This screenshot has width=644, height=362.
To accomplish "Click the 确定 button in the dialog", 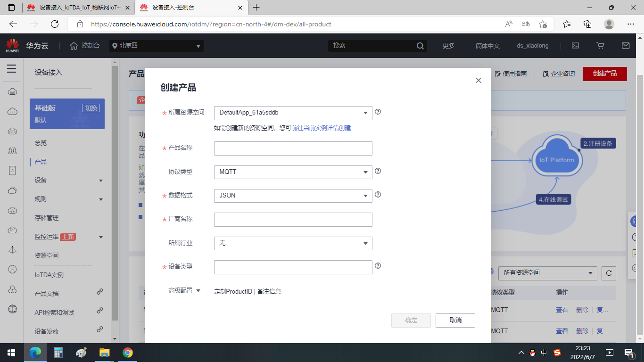I will pyautogui.click(x=411, y=321).
